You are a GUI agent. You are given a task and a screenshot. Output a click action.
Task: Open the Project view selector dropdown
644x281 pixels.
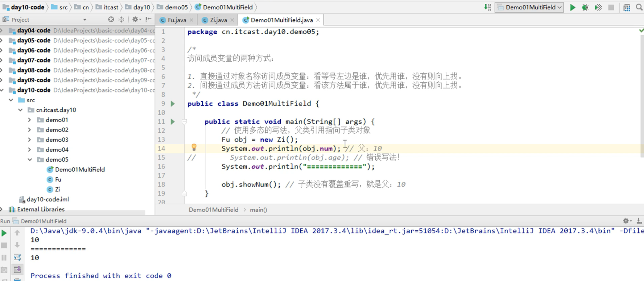pos(85,20)
